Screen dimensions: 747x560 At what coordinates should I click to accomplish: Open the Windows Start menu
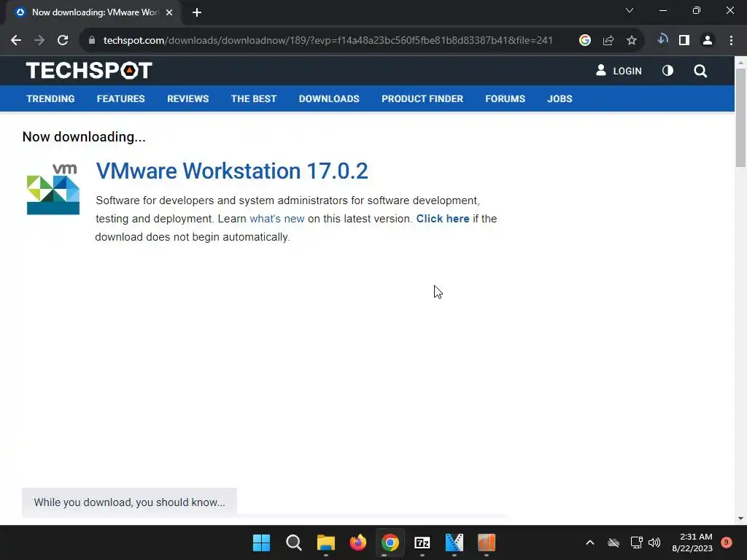[x=261, y=542]
